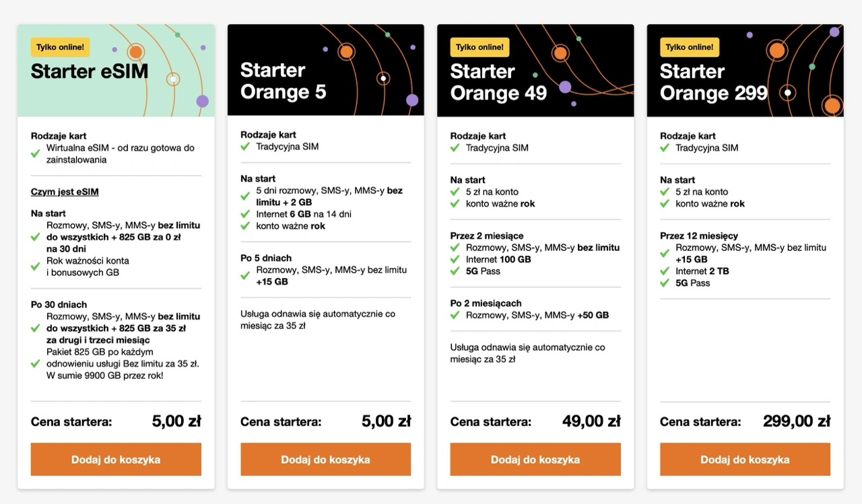Click 'Po 30 dniach' heading
Image resolution: width=862 pixels, height=504 pixels.
coord(59,304)
